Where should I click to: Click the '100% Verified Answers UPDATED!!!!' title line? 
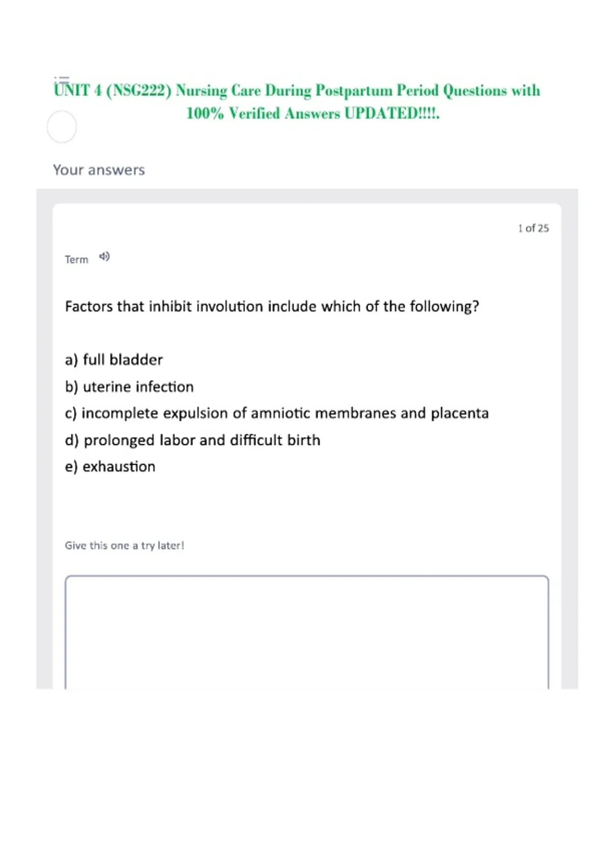click(313, 113)
